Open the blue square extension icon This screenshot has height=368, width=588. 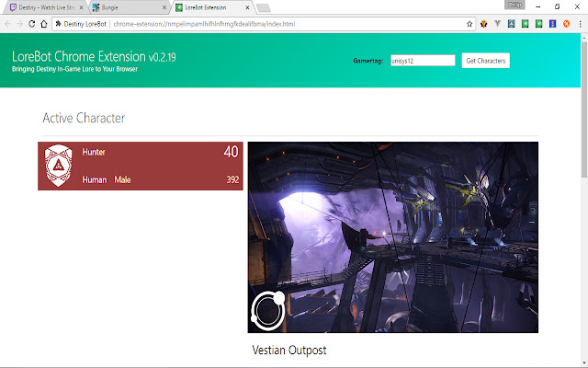pos(552,24)
